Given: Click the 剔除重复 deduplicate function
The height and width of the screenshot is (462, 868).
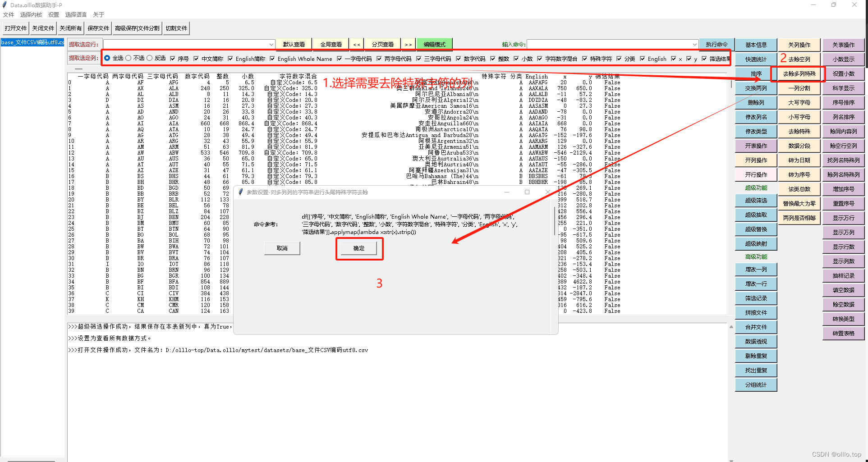Looking at the screenshot, I should 755,356.
